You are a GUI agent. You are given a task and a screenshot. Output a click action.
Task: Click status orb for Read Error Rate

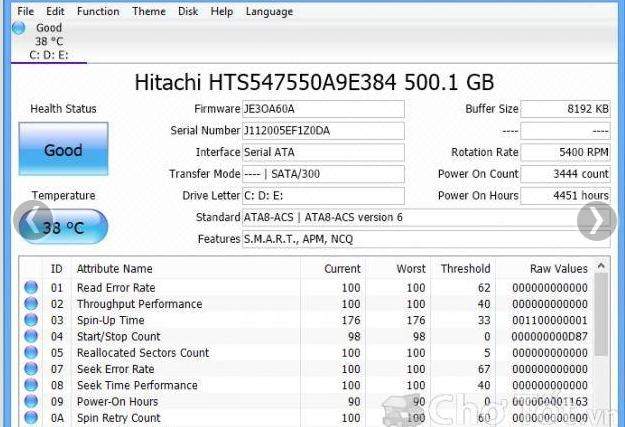point(31,287)
